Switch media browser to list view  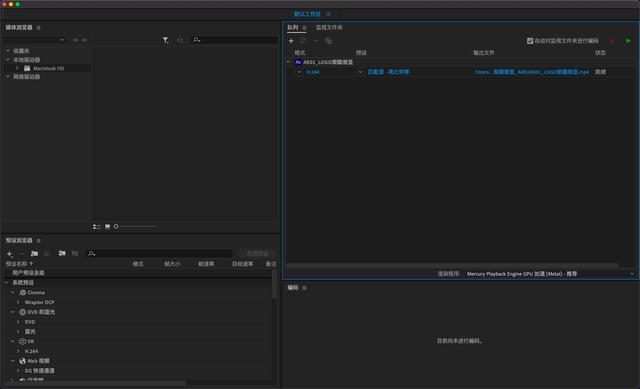(97, 227)
